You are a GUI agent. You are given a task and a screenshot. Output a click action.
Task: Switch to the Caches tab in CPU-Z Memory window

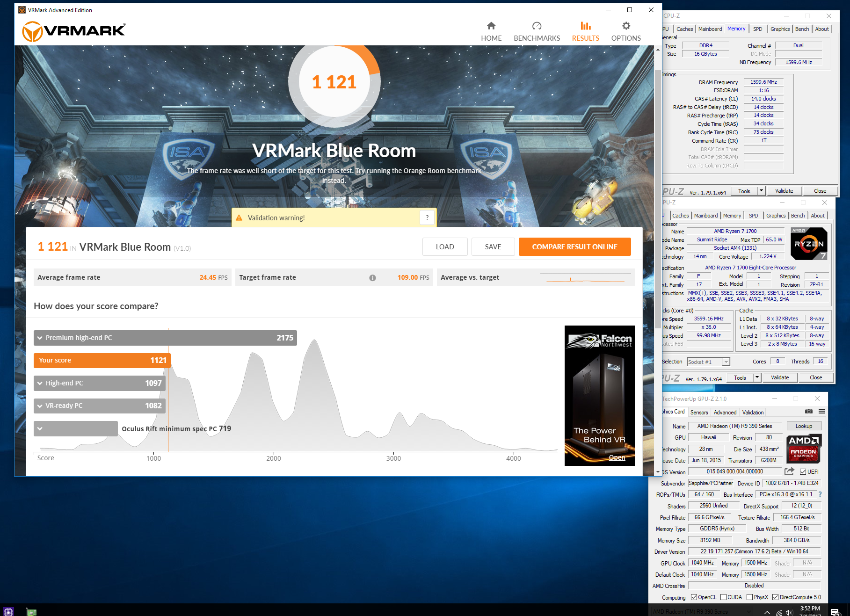[684, 29]
